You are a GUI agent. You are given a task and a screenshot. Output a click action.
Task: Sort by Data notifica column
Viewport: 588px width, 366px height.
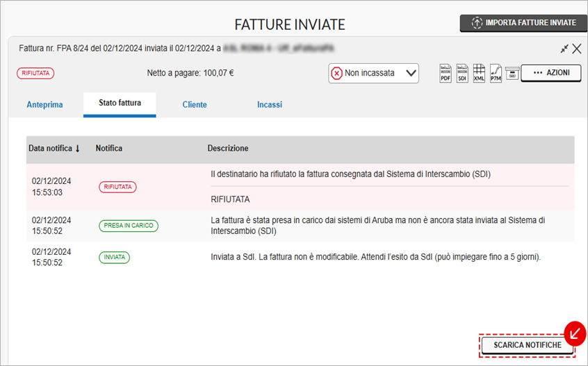54,149
